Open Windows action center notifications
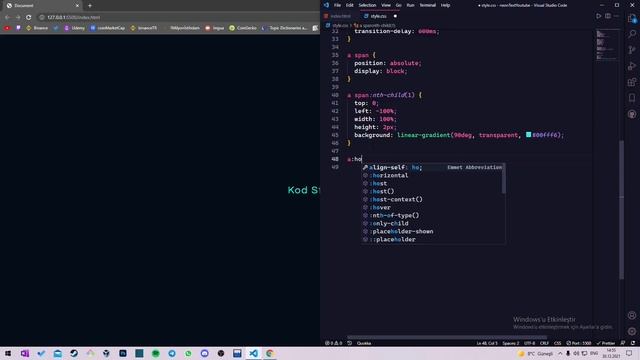The width and height of the screenshot is (640, 360). point(629,353)
